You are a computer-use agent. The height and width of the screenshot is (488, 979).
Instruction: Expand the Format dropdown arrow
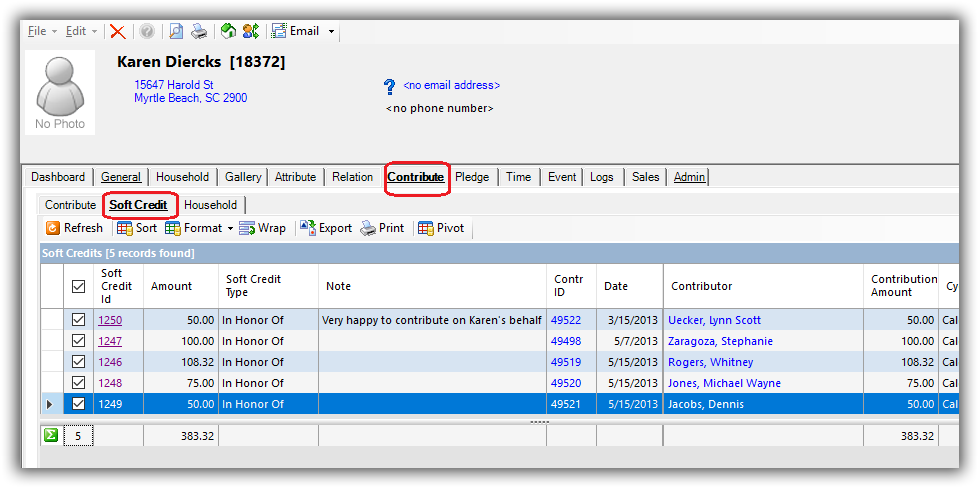coord(229,228)
